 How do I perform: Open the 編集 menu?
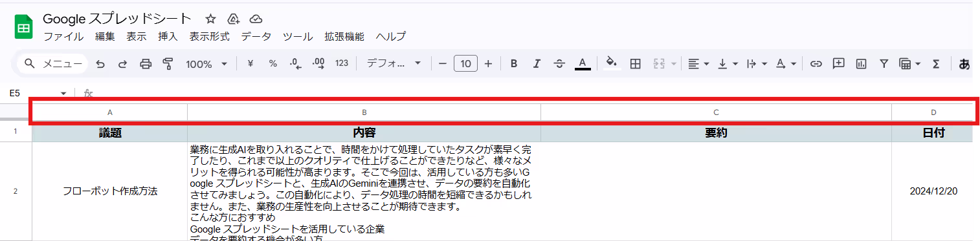105,37
